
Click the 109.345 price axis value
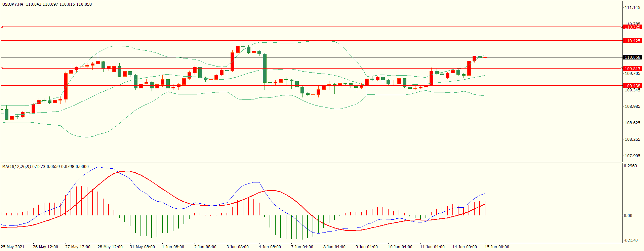(x=632, y=90)
